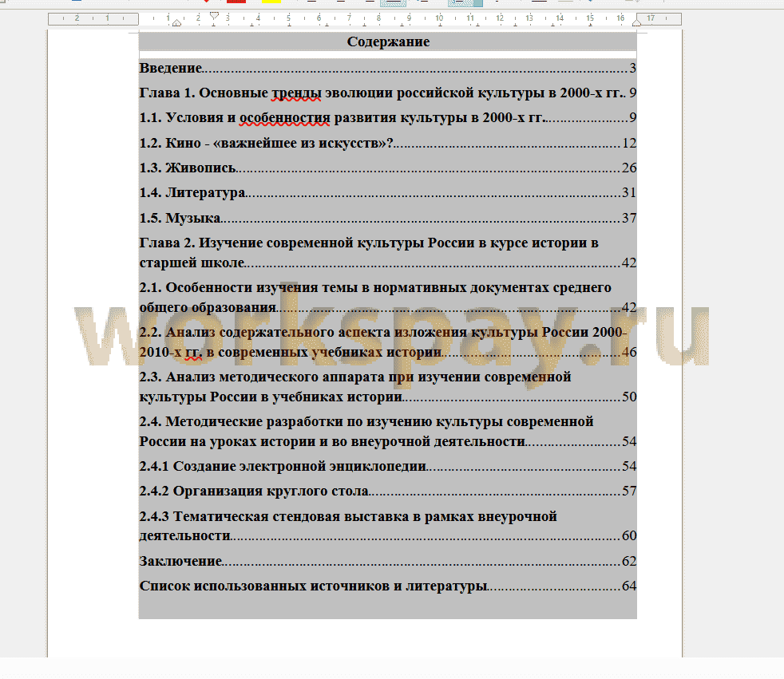784x679 pixels.
Task: Click the misspelled word "особенностия"
Action: click(284, 118)
